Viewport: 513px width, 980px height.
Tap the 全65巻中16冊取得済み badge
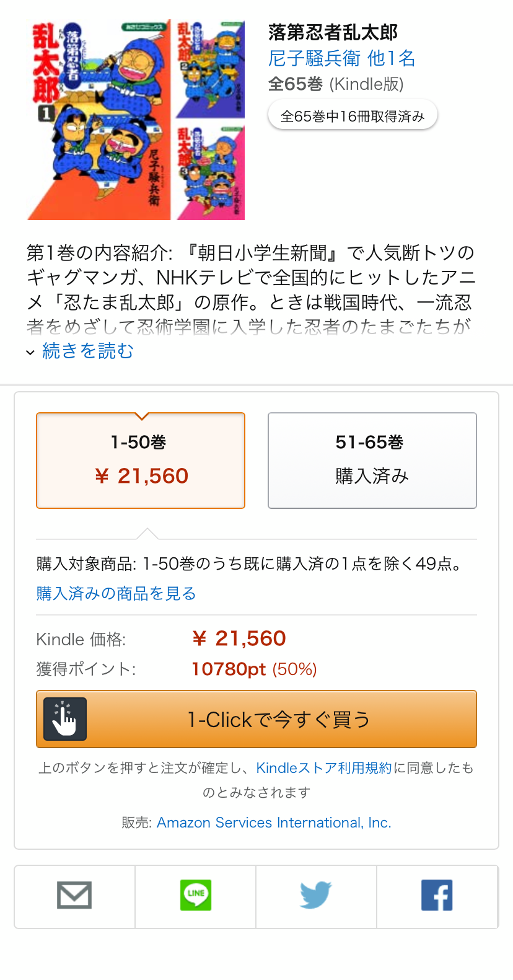click(x=353, y=116)
